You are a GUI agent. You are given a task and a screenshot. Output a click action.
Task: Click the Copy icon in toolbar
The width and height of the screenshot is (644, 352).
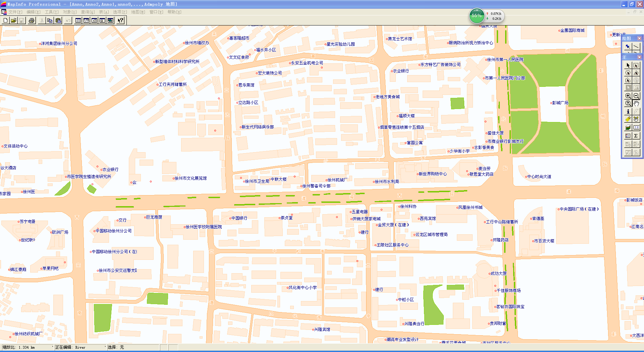coord(50,20)
